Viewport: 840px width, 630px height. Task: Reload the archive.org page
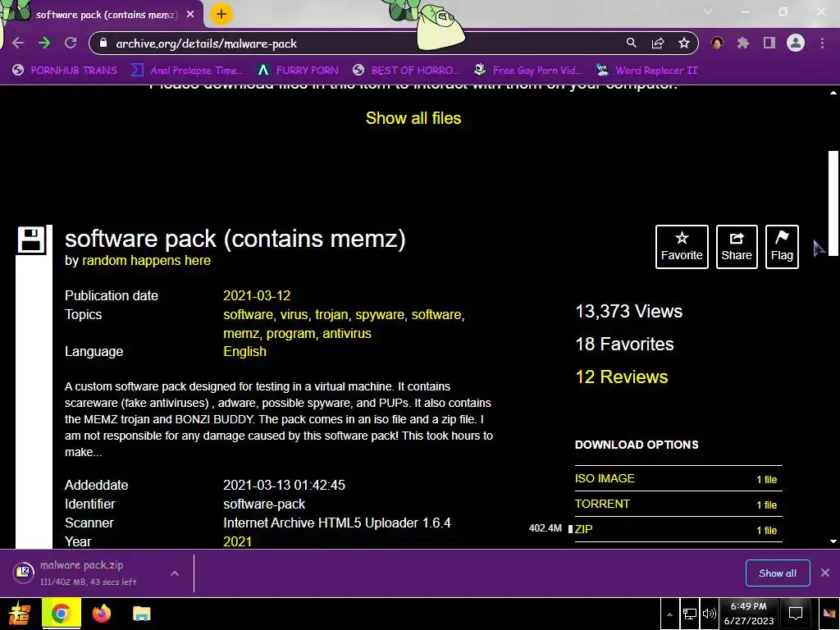[x=71, y=43]
